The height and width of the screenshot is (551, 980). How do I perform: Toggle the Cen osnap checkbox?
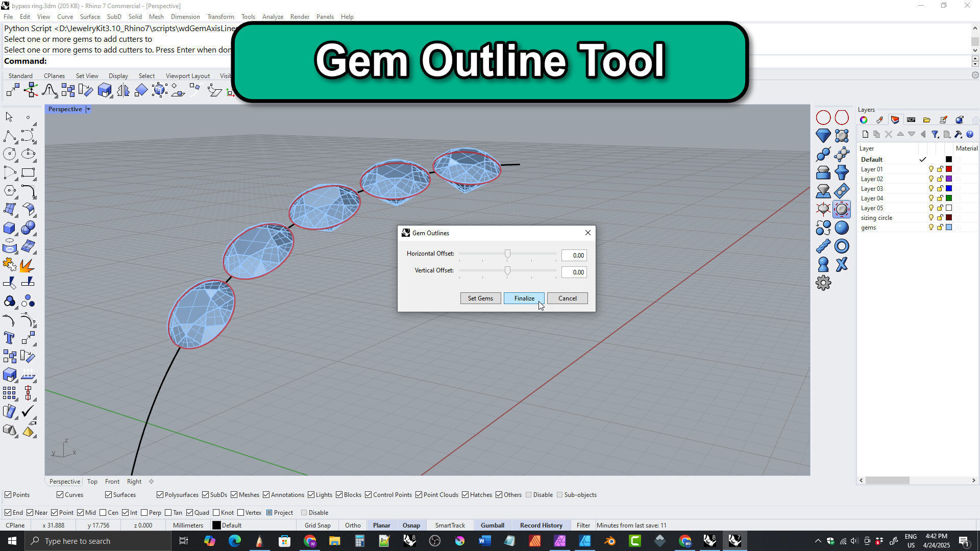(x=103, y=513)
